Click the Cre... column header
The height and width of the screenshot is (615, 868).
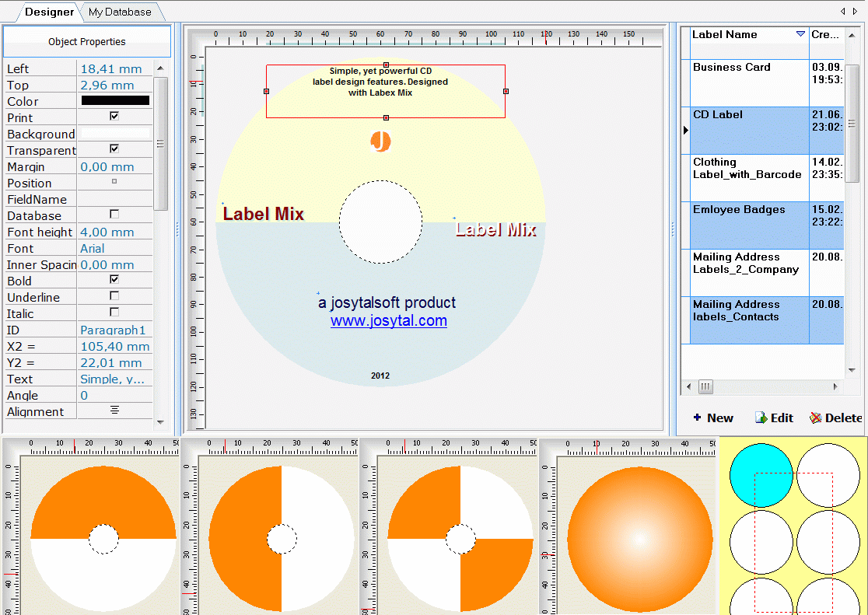(x=827, y=35)
